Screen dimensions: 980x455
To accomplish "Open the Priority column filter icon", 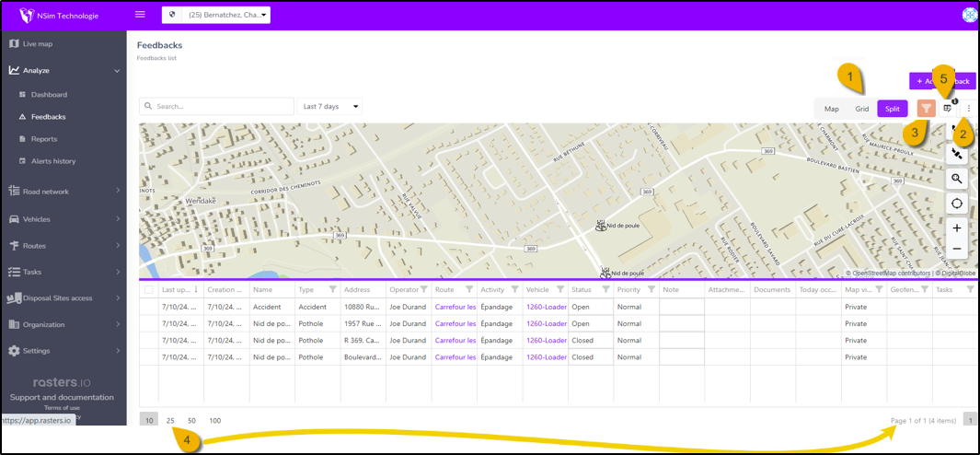I will [651, 290].
